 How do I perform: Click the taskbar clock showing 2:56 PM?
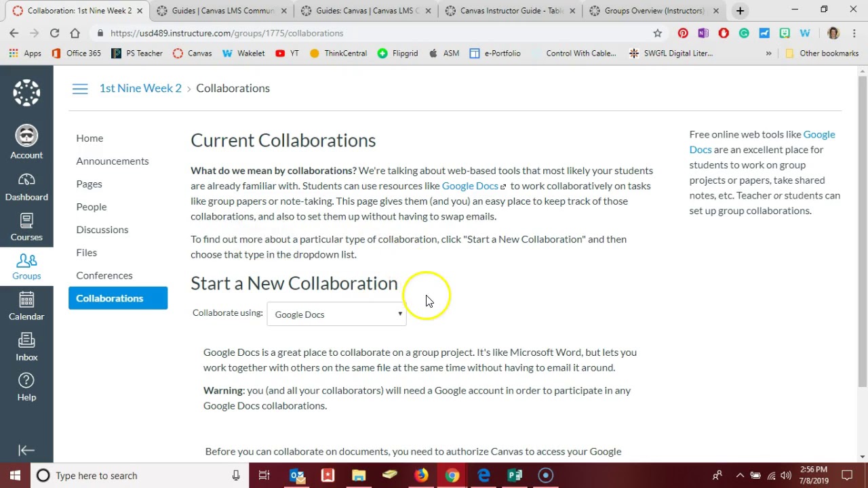tap(814, 475)
